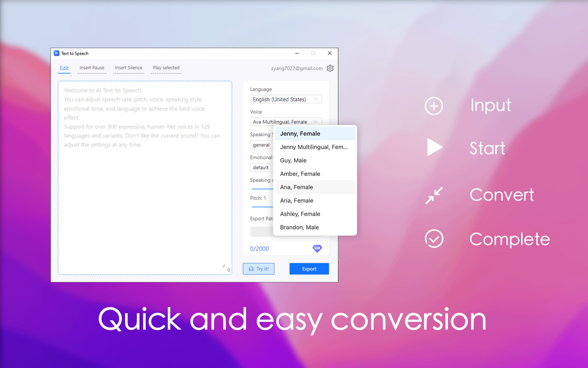This screenshot has width=588, height=368.
Task: Open the general speaking style dropdown
Action: (x=261, y=145)
